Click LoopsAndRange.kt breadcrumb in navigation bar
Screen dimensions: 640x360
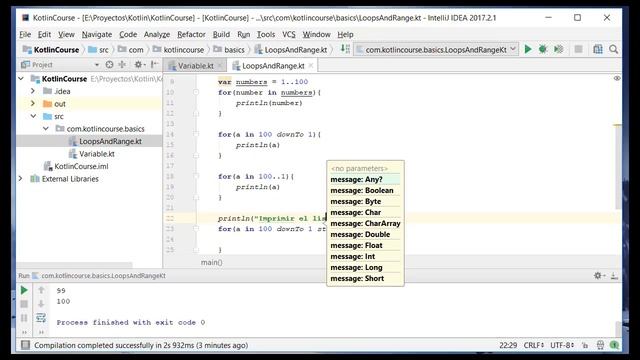coord(291,50)
